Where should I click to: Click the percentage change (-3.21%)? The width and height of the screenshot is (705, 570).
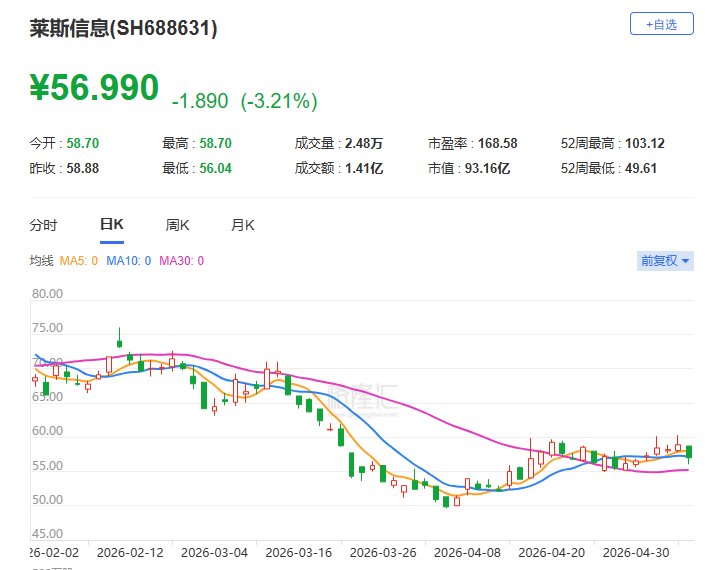tap(279, 101)
